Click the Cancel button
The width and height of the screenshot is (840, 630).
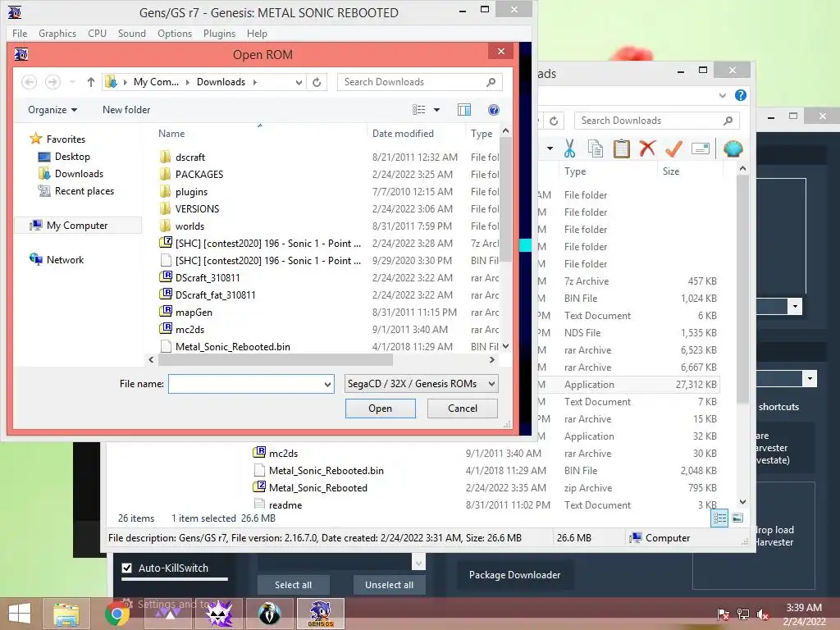pos(463,409)
